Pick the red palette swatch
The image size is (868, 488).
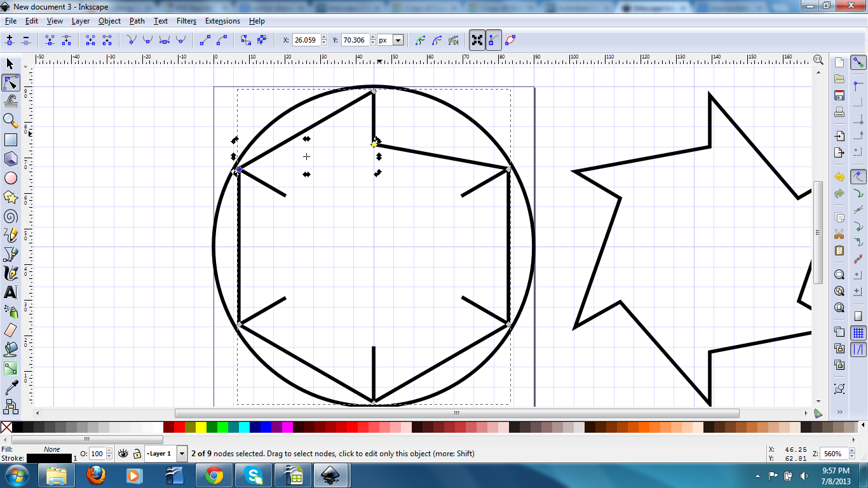(180, 427)
